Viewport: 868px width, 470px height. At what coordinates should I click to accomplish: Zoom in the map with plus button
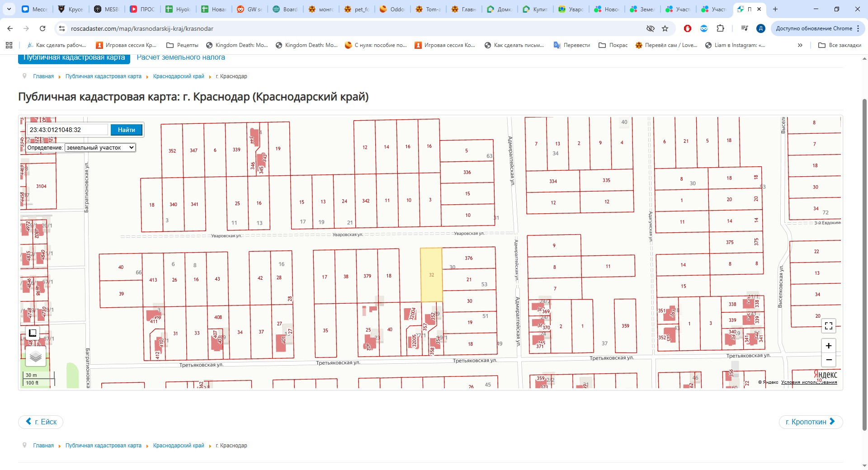click(x=828, y=346)
